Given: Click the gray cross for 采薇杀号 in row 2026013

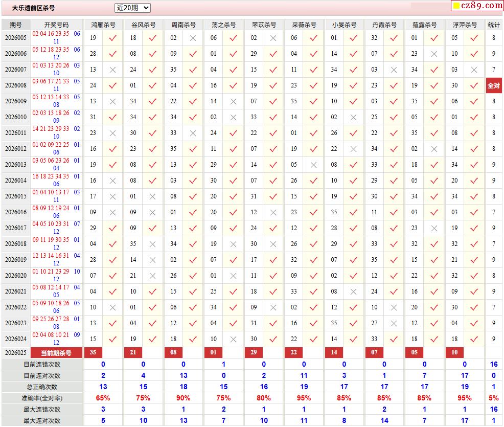Looking at the screenshot, I should tap(313, 165).
